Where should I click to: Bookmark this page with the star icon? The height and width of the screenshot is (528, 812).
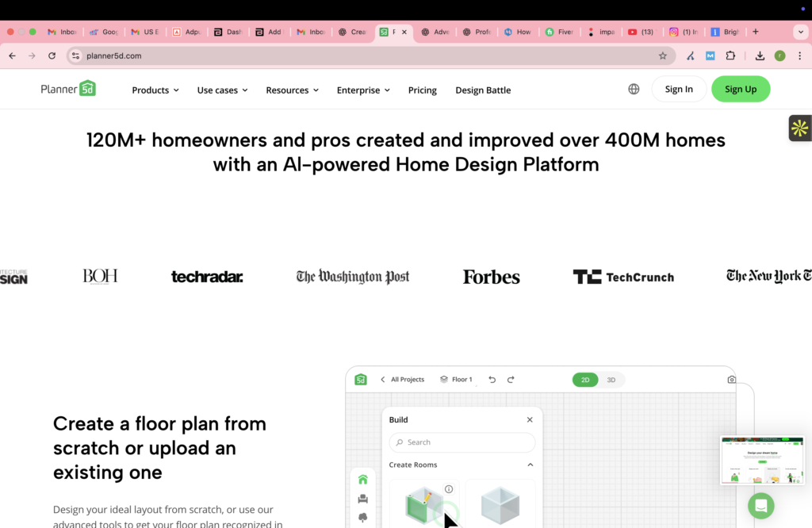(x=663, y=56)
